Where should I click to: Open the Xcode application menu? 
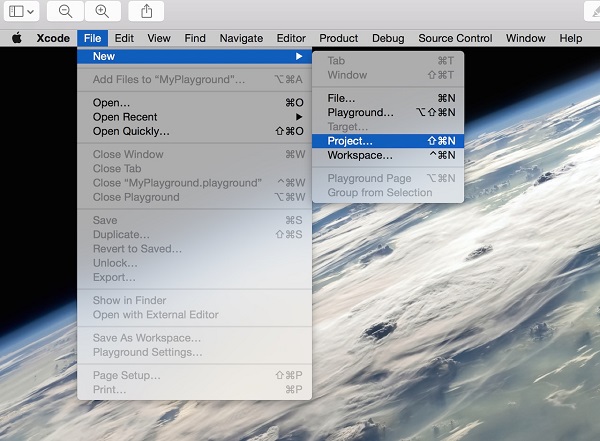click(x=53, y=38)
